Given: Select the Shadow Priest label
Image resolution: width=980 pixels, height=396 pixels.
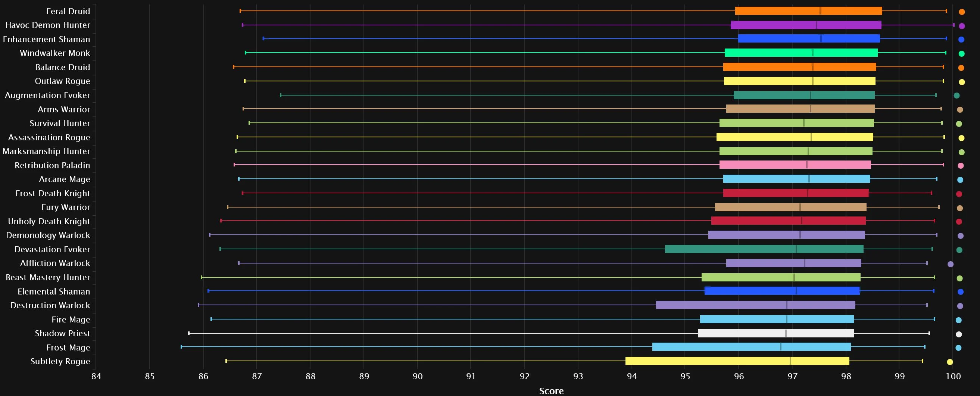Looking at the screenshot, I should coord(62,333).
